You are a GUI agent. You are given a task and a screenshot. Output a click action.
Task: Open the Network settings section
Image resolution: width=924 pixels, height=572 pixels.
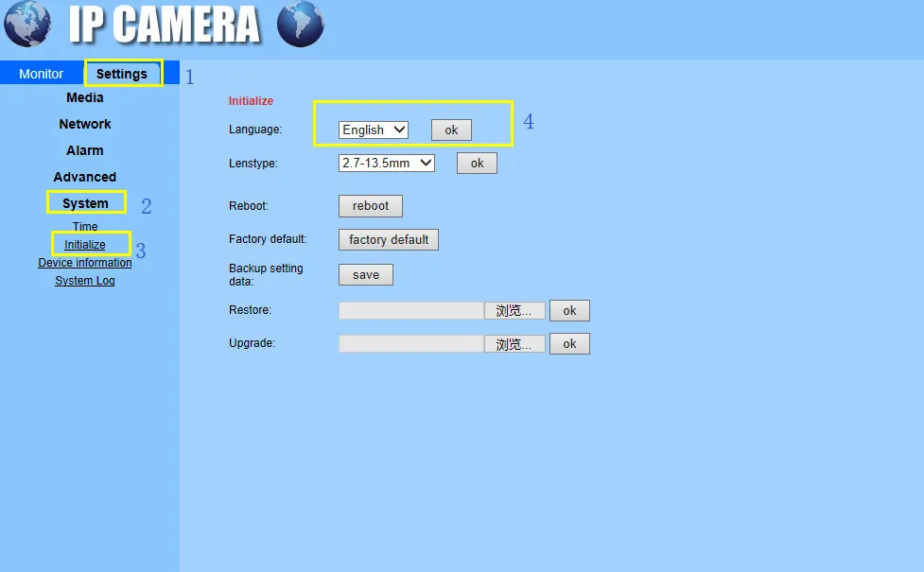[84, 124]
